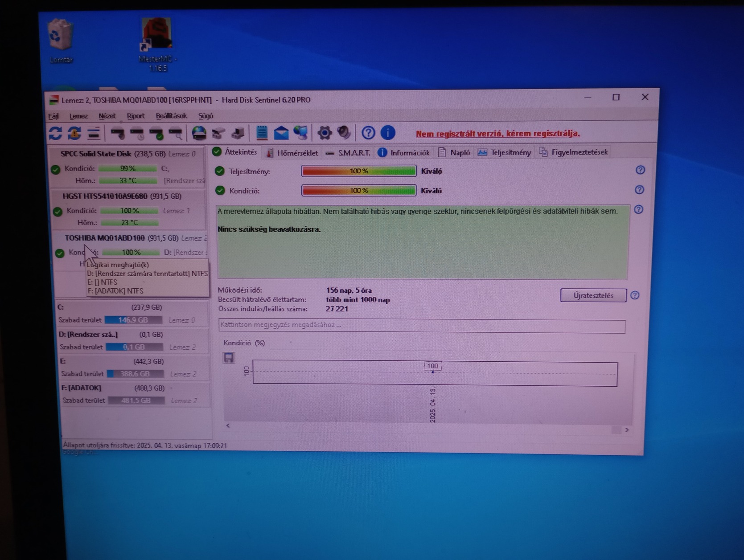The height and width of the screenshot is (560, 744).
Task: Click the globe with monitor network icon
Action: click(300, 133)
